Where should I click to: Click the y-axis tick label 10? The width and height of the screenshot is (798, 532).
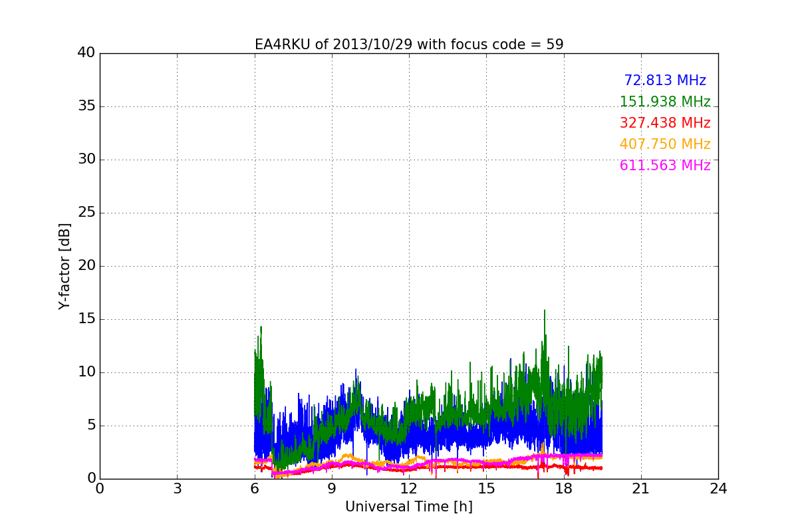tap(86, 372)
